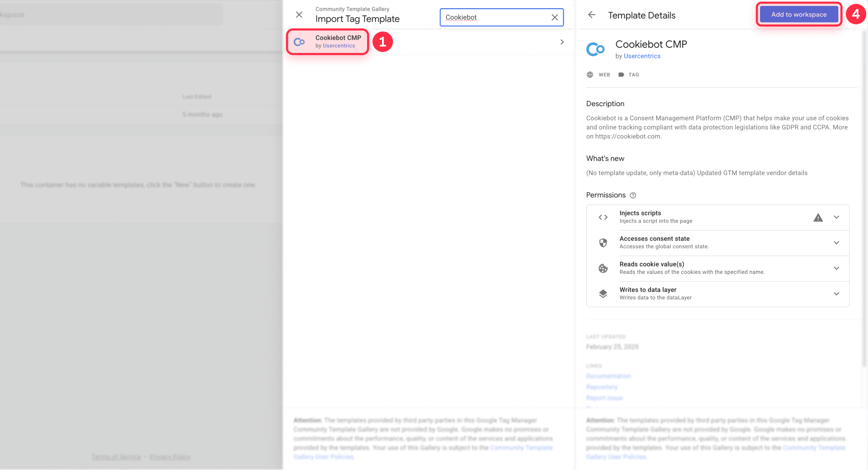Click the Injects scripts code icon
Image resolution: width=868 pixels, height=470 pixels.
(603, 217)
